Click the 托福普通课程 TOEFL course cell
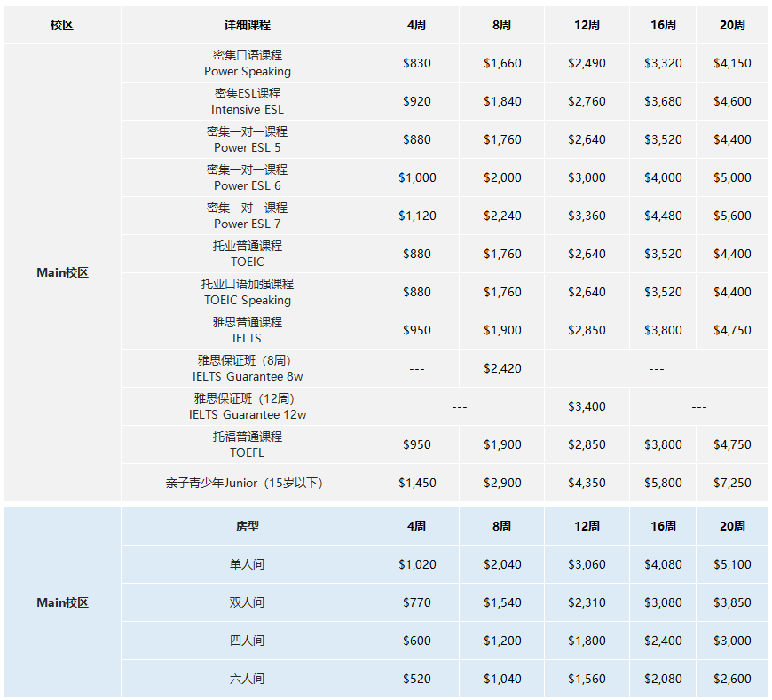 (248, 444)
